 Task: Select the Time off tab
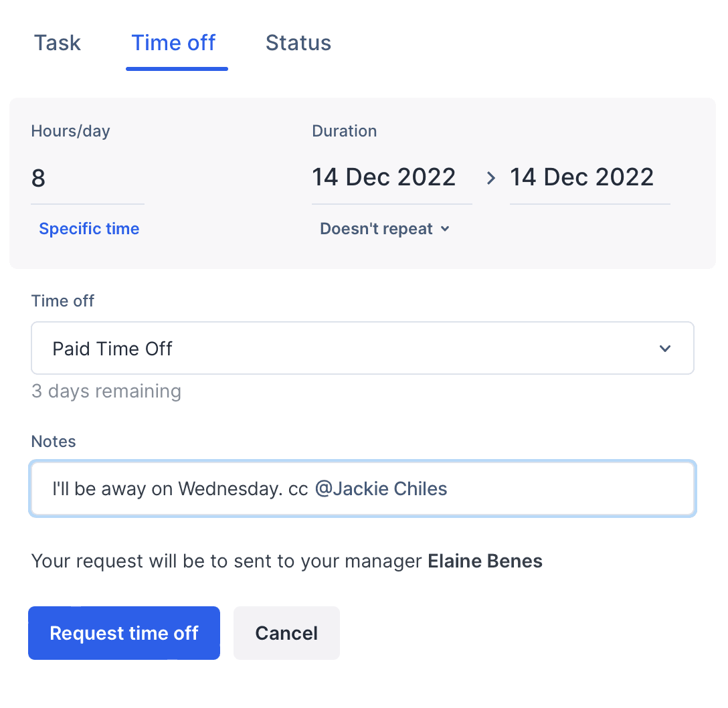[x=173, y=43]
